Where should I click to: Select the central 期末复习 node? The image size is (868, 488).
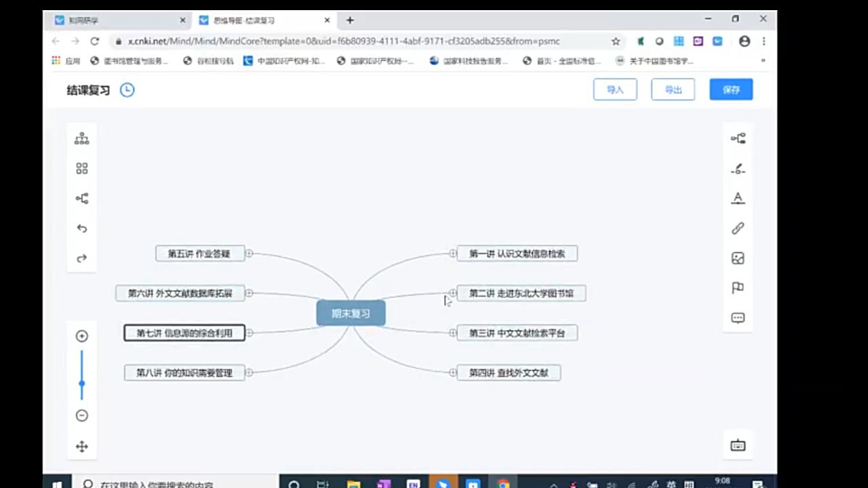click(x=350, y=313)
